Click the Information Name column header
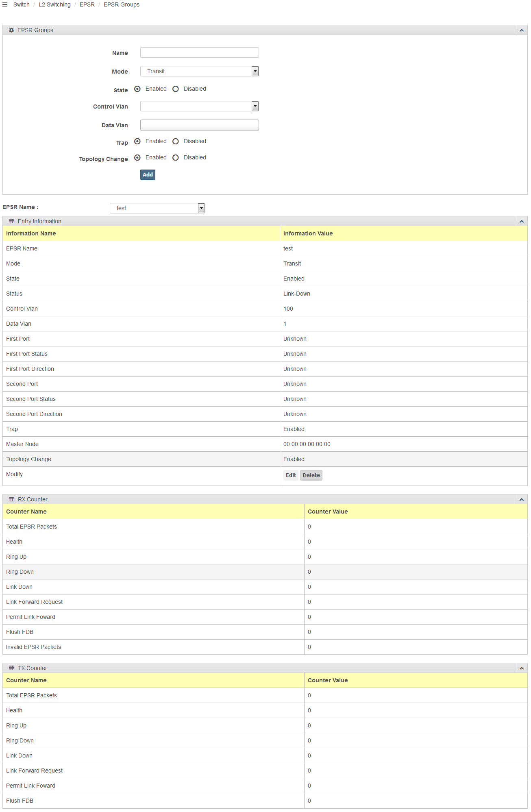Screen dimensions: 531x812 tap(141, 233)
